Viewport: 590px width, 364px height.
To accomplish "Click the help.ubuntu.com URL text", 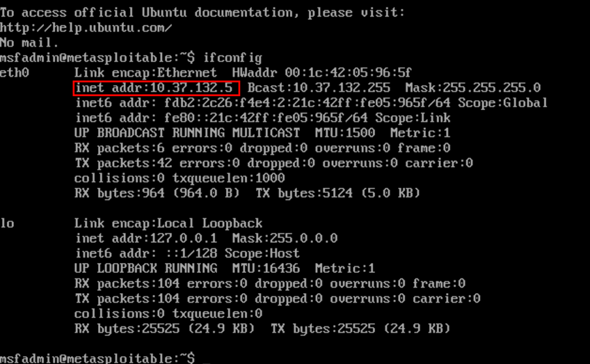I will (x=86, y=28).
